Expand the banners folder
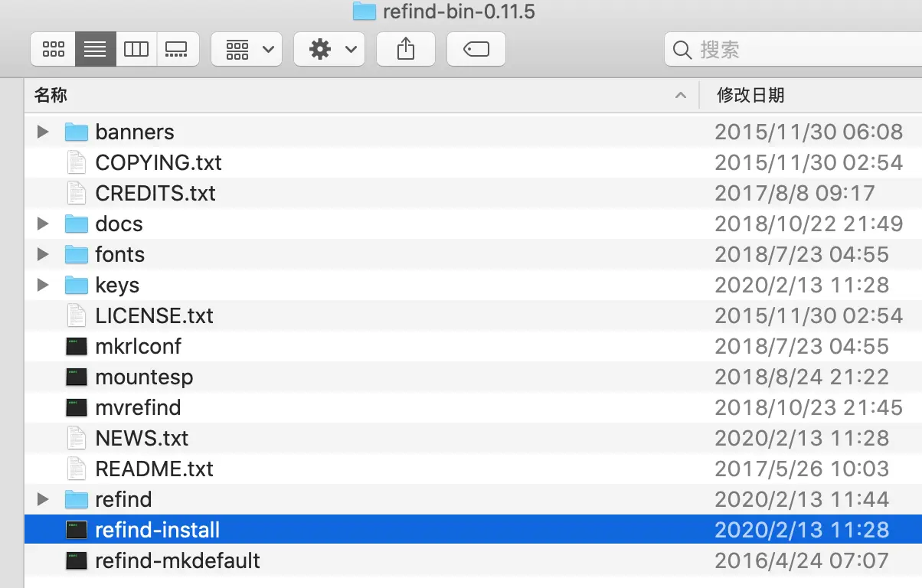Screen dimensions: 922x588 (43, 132)
